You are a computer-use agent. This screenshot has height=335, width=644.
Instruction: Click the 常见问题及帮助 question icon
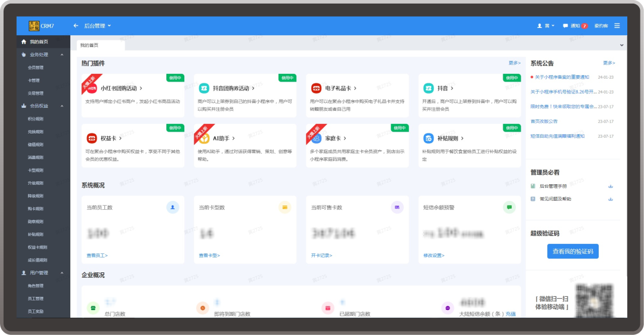[x=533, y=198]
